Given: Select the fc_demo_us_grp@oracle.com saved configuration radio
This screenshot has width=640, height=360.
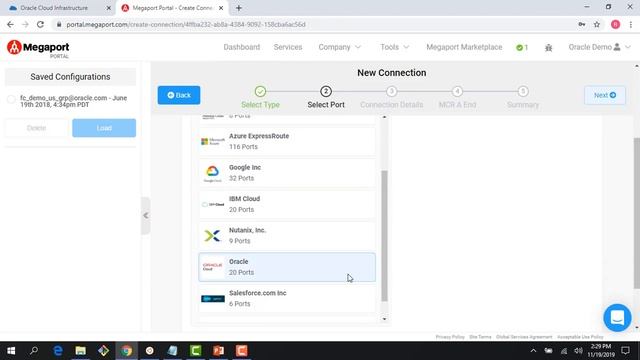Looking at the screenshot, I should [11, 99].
